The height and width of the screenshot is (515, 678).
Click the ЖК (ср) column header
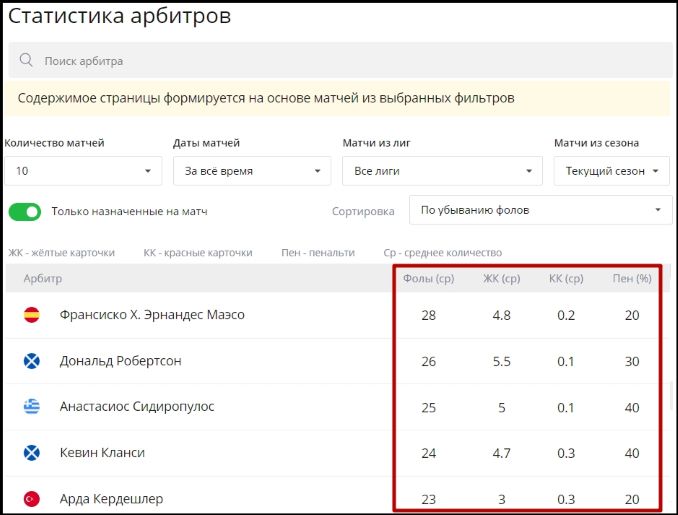pyautogui.click(x=501, y=278)
